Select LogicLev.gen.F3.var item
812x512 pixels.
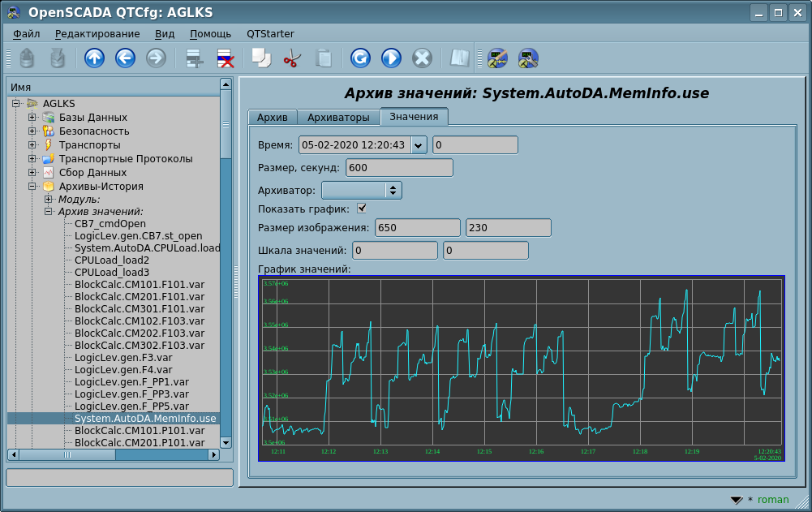[x=123, y=358]
